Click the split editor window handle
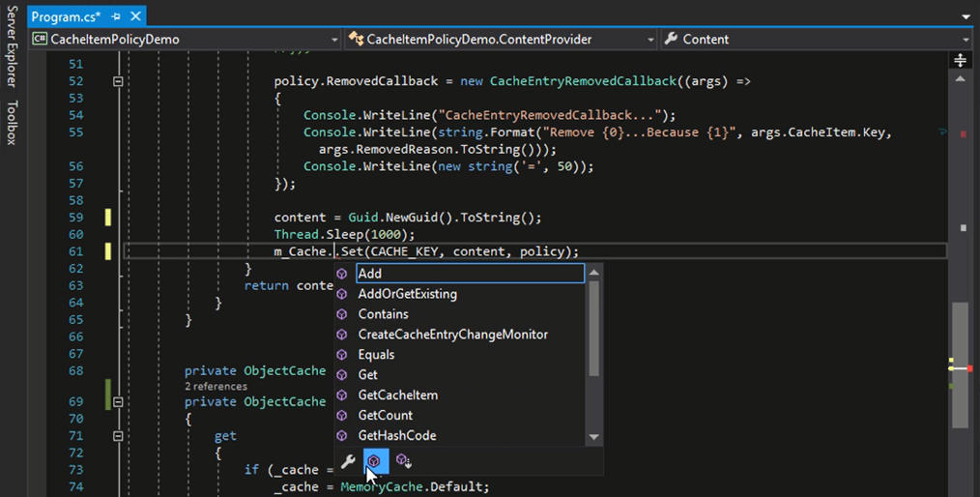The width and height of the screenshot is (980, 497). coord(960,60)
